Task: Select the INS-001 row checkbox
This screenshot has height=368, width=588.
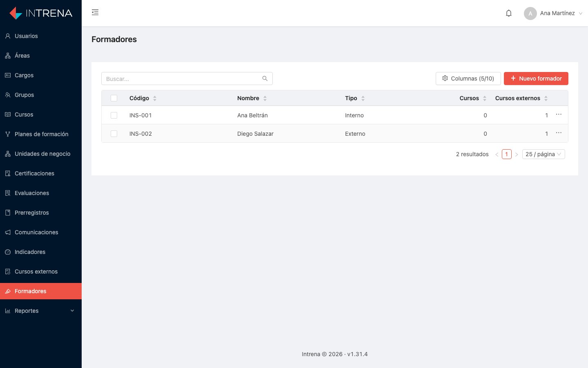Action: (114, 115)
